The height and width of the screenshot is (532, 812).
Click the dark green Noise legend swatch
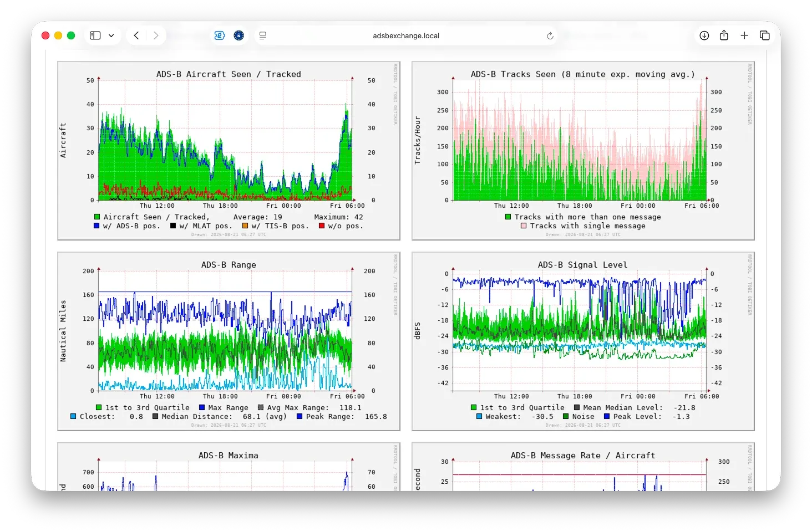pyautogui.click(x=566, y=417)
